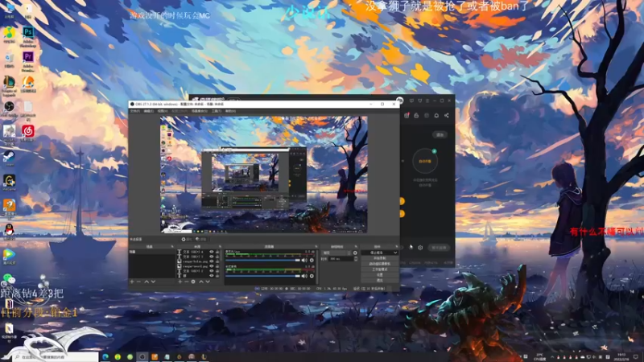The width and height of the screenshot is (644, 362).
Task: Click the Windows taskbar search box
Action: (57, 357)
